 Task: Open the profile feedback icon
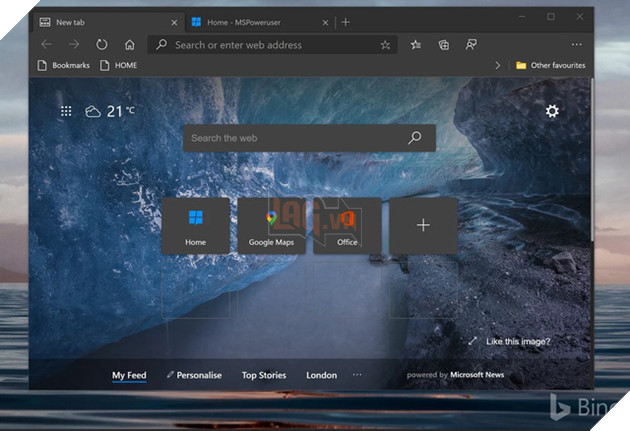(x=471, y=45)
